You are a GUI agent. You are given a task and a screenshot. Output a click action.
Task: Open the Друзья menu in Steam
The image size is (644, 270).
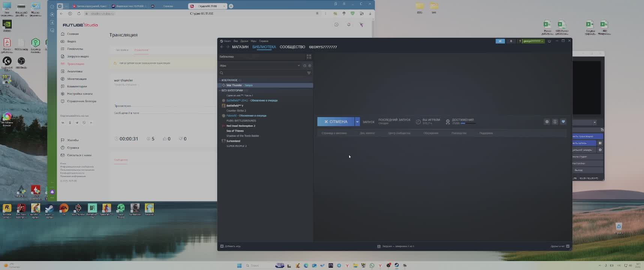(244, 41)
